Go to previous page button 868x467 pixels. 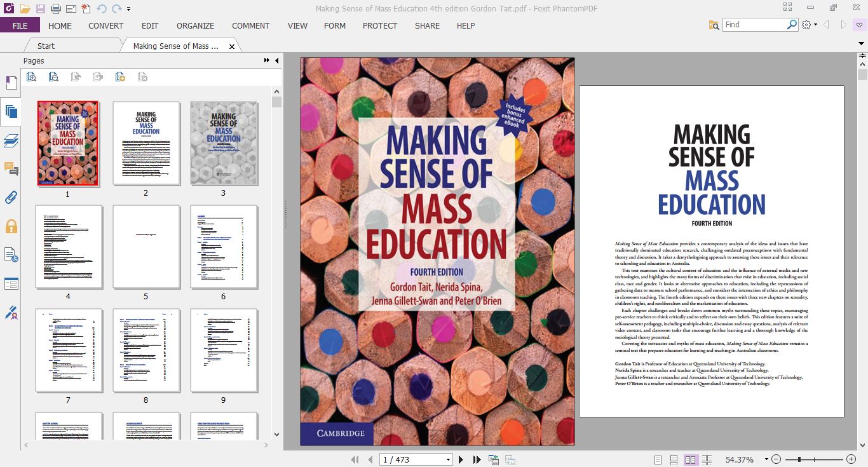point(369,459)
